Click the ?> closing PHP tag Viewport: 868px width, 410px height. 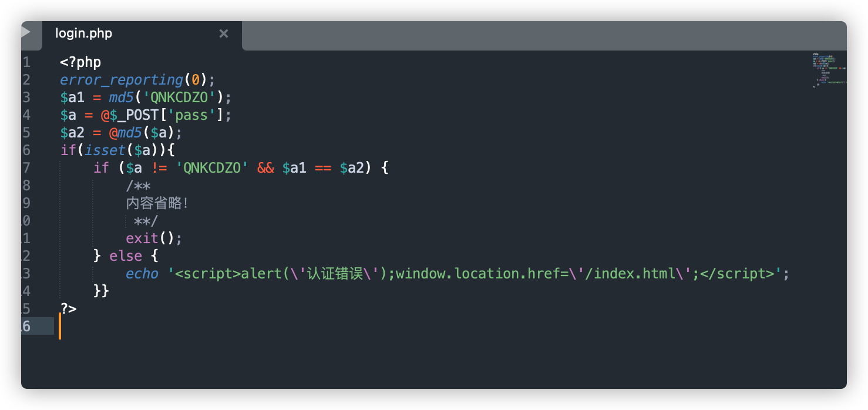[68, 309]
